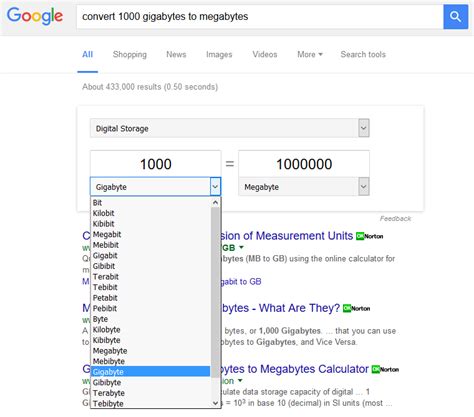Screen dimensions: 474x417
Task: Expand the More menu
Action: 310,54
